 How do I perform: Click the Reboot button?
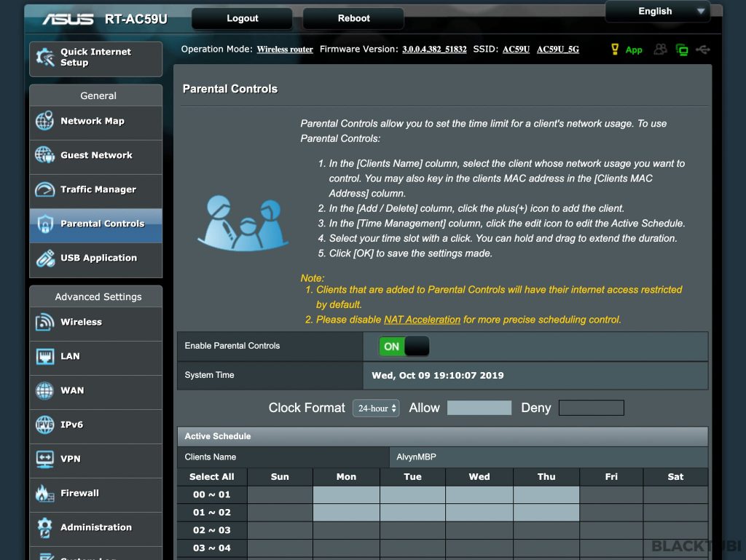click(x=353, y=18)
